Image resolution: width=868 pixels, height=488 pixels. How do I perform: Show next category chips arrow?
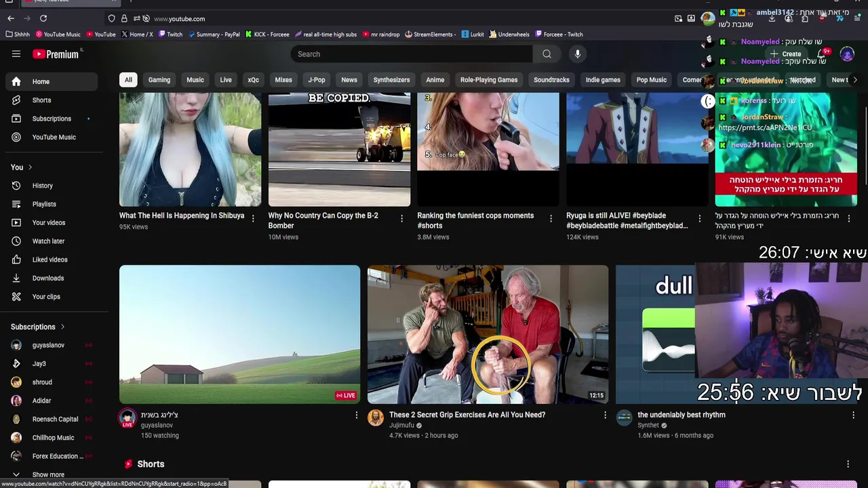coord(854,80)
